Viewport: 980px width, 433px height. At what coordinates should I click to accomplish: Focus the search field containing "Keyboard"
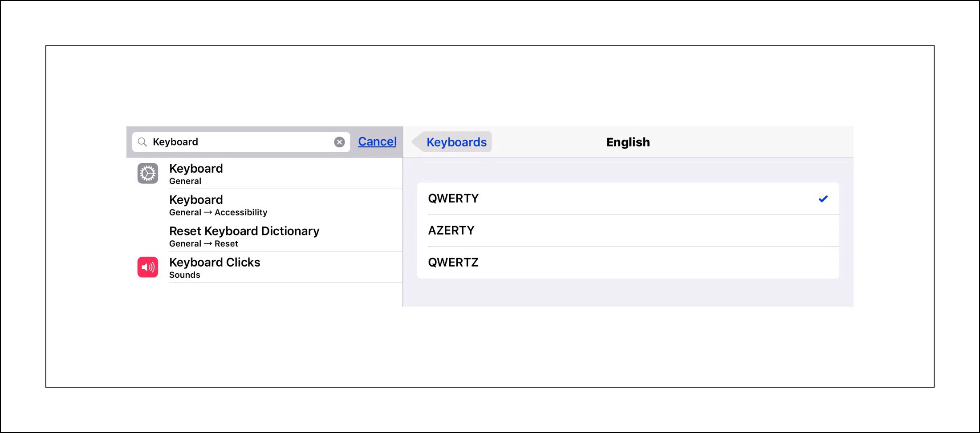click(240, 142)
